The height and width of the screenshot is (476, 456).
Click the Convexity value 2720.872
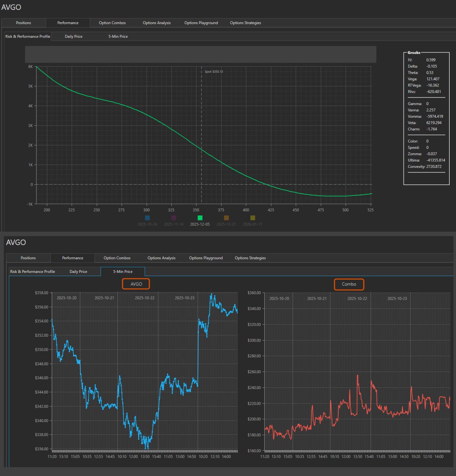pyautogui.click(x=434, y=167)
